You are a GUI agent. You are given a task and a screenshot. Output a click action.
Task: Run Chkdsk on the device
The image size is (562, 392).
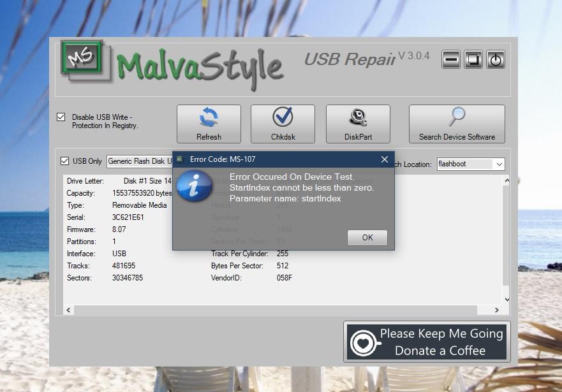click(283, 124)
